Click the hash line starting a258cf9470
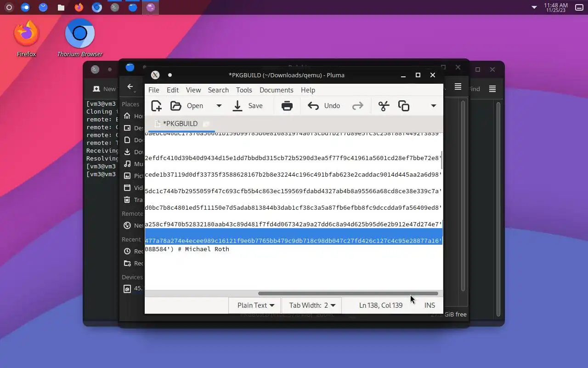 [x=294, y=224]
